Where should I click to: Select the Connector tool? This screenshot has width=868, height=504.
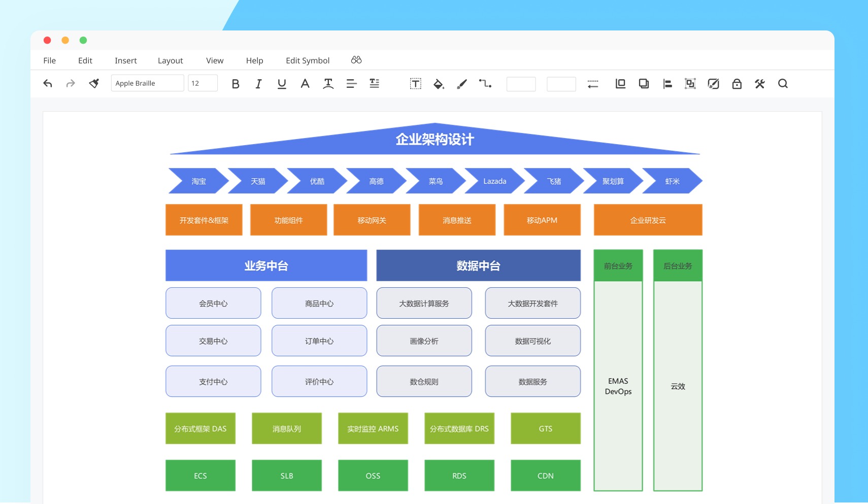485,84
